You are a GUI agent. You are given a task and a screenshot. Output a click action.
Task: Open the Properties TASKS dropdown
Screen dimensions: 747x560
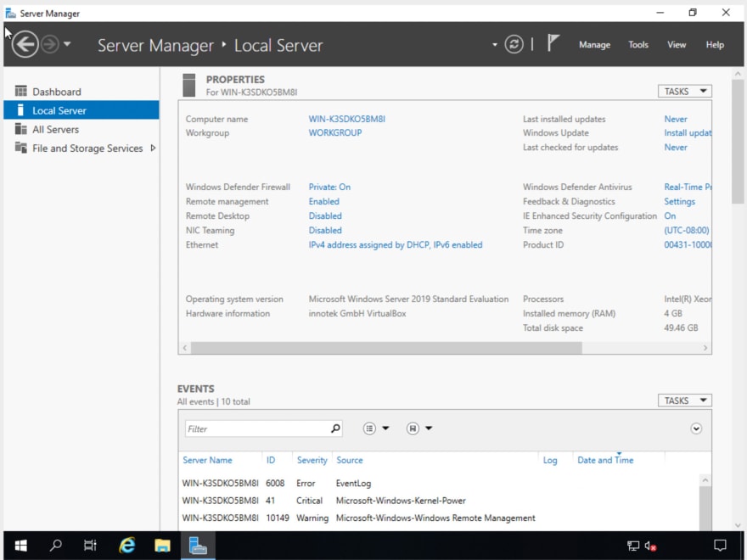(684, 92)
